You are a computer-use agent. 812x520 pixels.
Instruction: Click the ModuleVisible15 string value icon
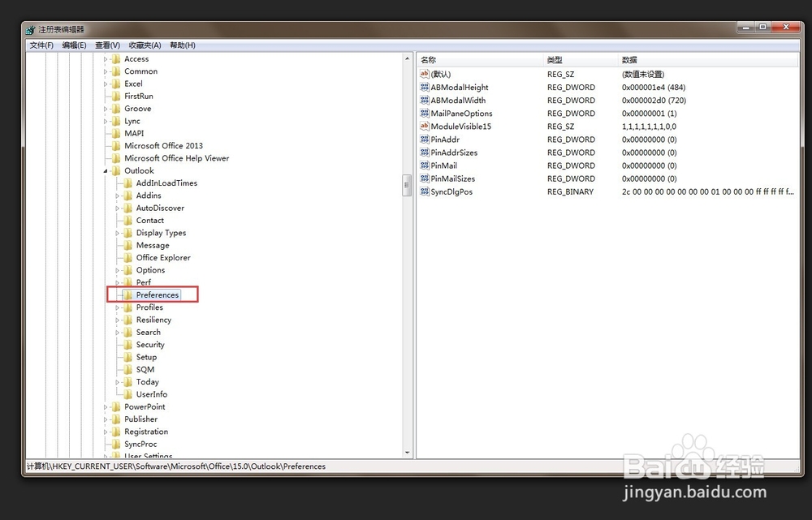tap(425, 127)
